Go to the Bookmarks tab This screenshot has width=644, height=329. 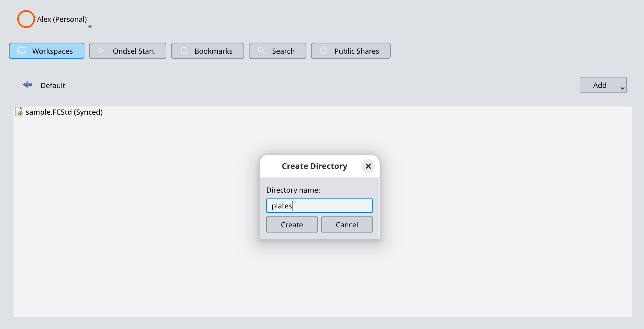click(x=207, y=51)
